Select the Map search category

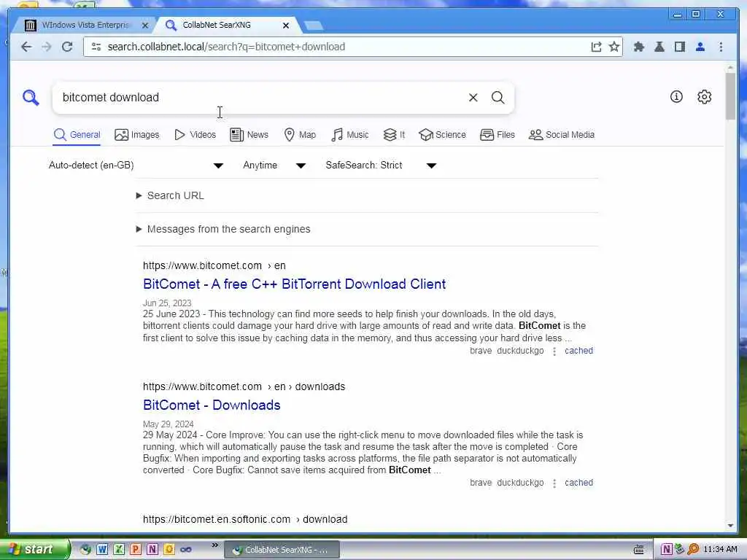pyautogui.click(x=300, y=135)
